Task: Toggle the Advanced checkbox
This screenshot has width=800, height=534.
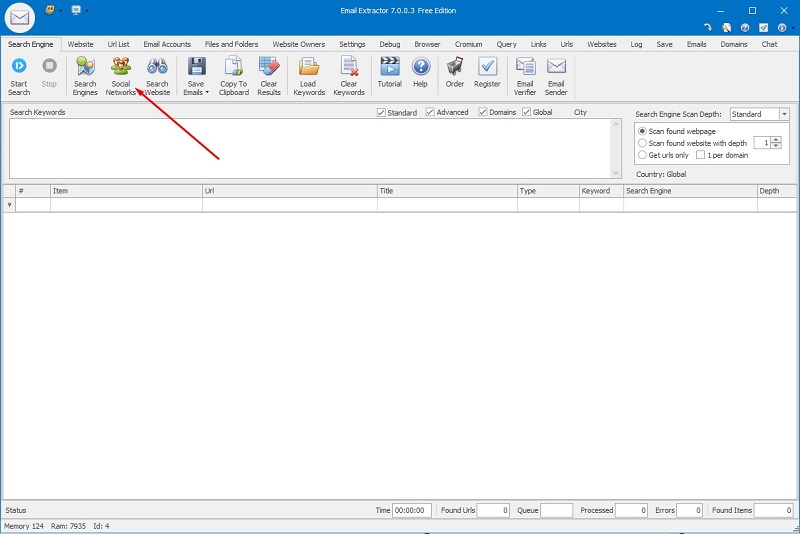Action: (x=431, y=113)
